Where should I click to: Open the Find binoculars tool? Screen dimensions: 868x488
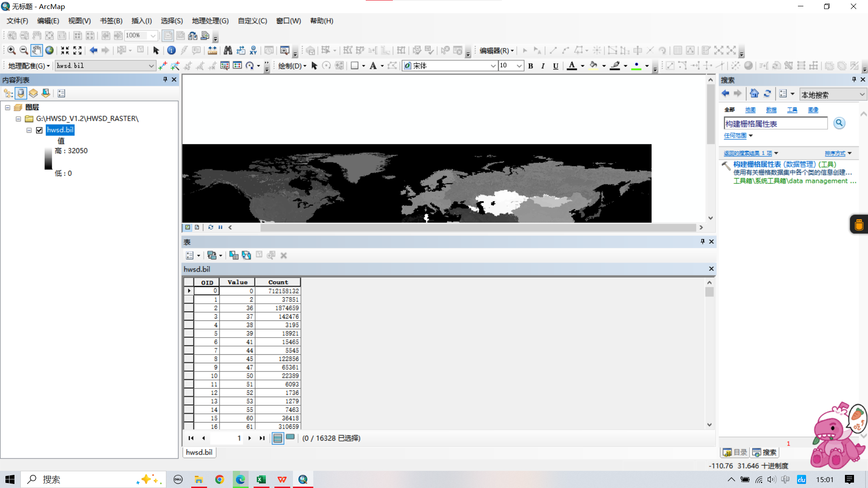(x=228, y=51)
